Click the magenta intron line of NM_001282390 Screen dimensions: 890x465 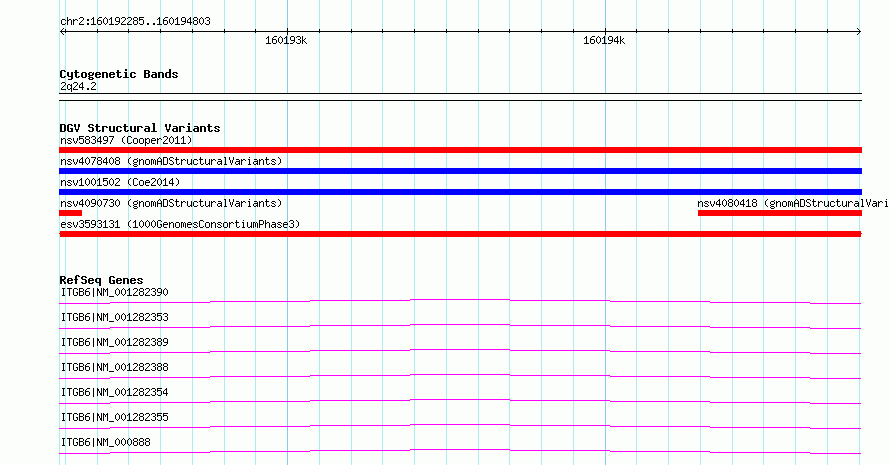click(x=460, y=299)
